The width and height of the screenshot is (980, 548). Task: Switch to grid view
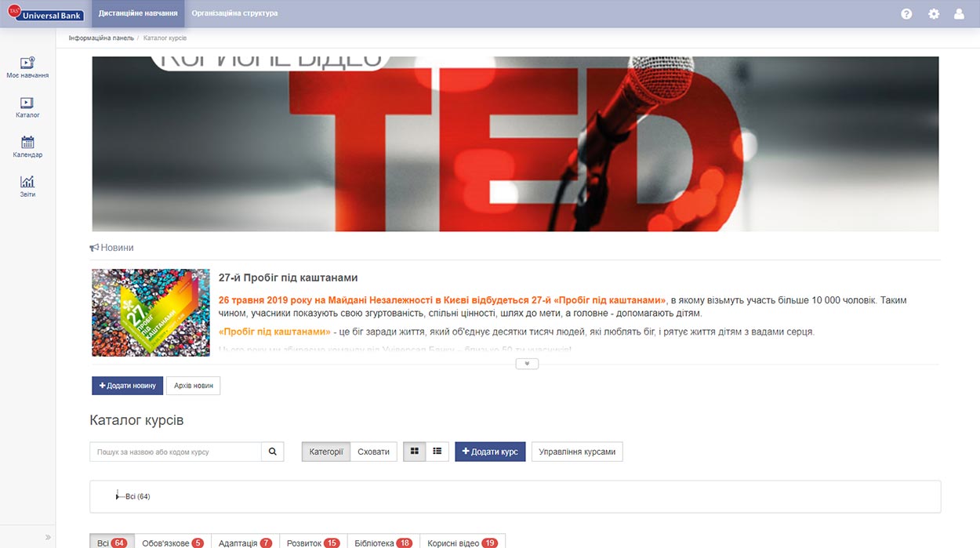(415, 452)
